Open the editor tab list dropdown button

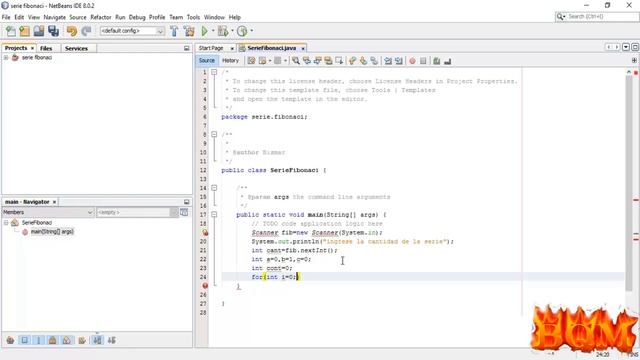click(626, 47)
